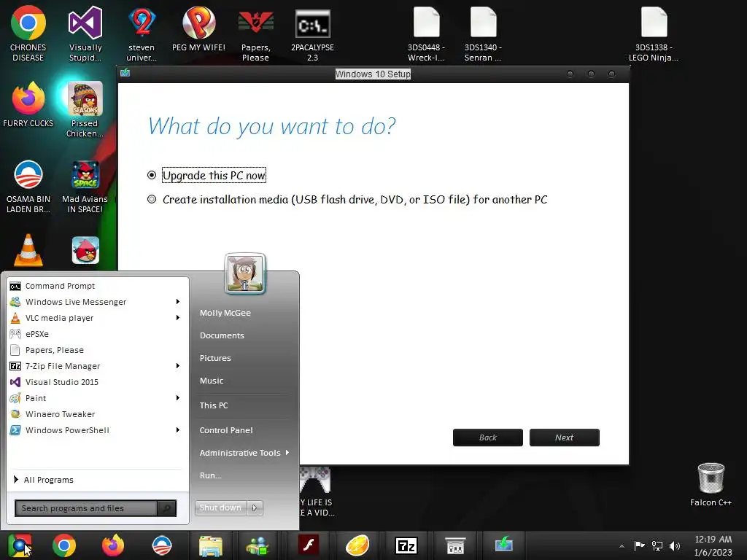Screen dimensions: 747x560
Task: Open Firefox from the taskbar
Action: point(113,545)
